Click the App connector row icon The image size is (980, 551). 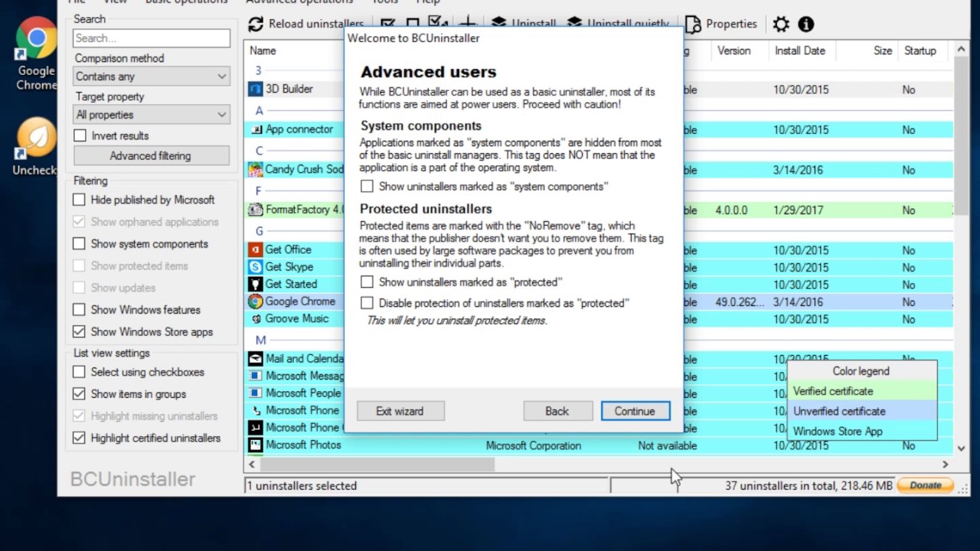pos(256,129)
